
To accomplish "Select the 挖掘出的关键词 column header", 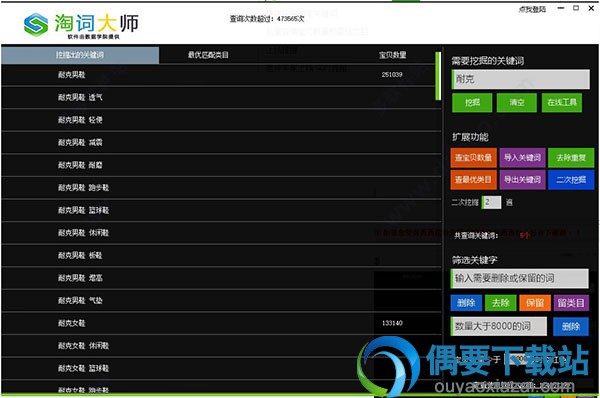I will click(80, 55).
